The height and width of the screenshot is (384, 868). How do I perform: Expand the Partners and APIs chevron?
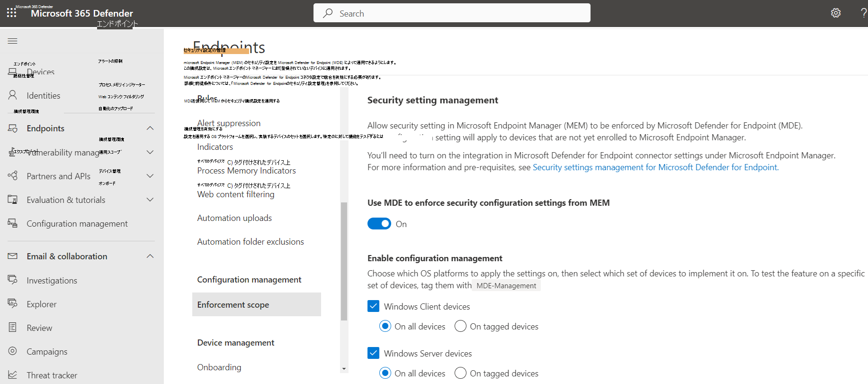[150, 176]
